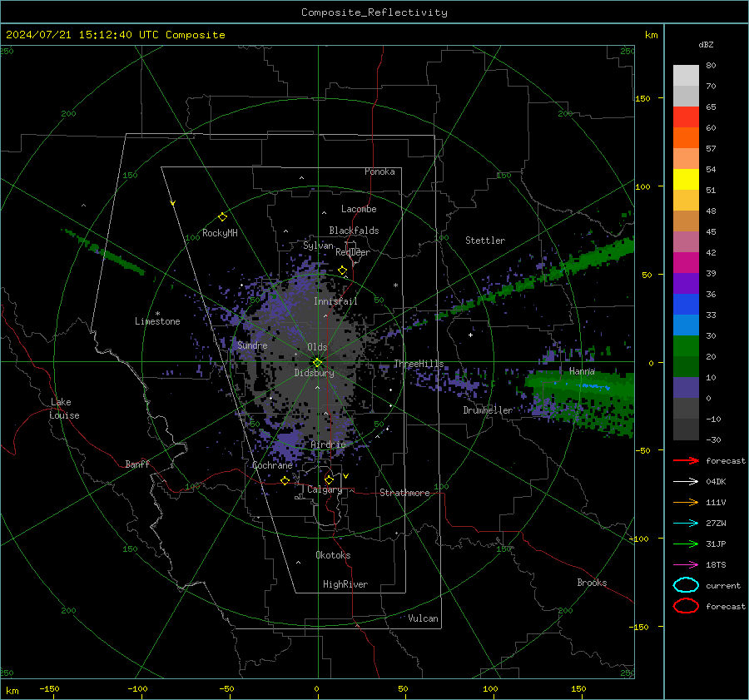Viewport: 749px width, 700px height.
Task: Click the Sundre label
Action: (x=252, y=345)
